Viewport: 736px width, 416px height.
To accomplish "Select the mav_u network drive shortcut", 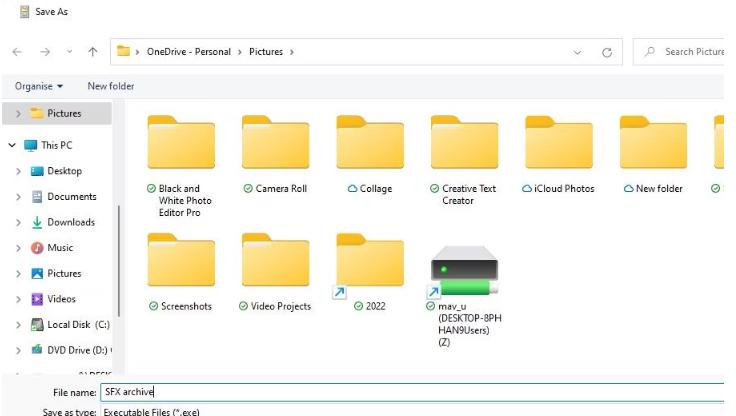I will (464, 296).
